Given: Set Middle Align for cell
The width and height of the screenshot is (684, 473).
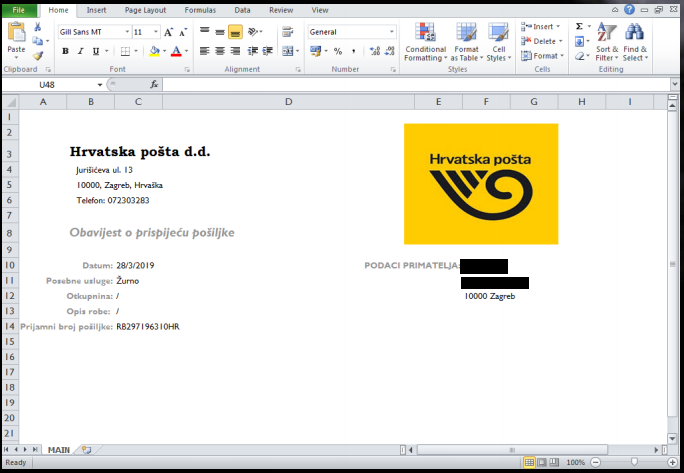Looking at the screenshot, I should point(220,31).
